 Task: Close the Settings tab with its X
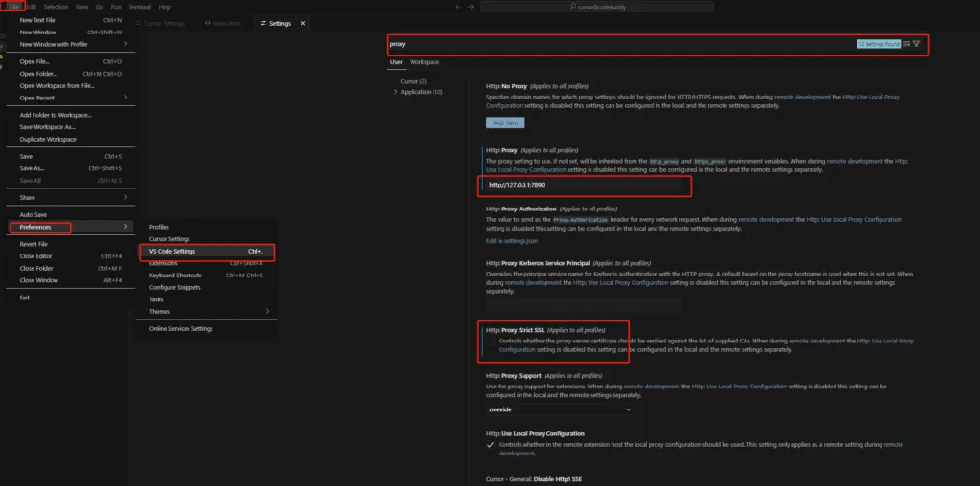[x=303, y=23]
